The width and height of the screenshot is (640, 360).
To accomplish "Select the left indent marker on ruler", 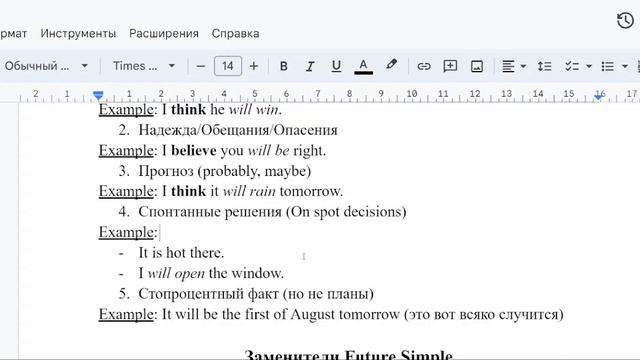I will [98, 96].
